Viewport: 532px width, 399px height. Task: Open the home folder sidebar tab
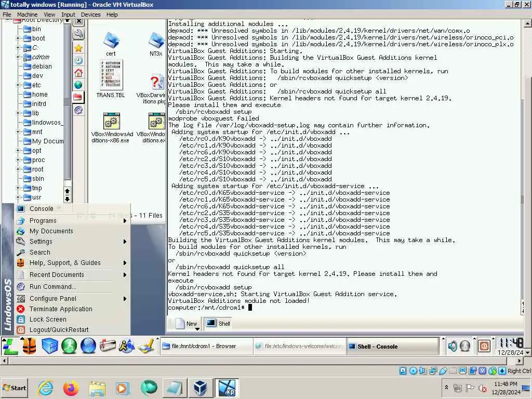pos(78,73)
